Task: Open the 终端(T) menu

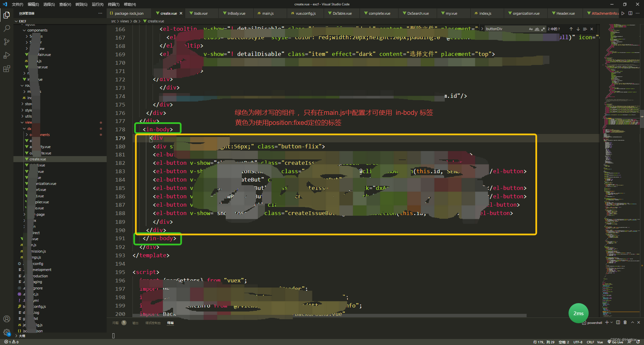Action: (114, 4)
